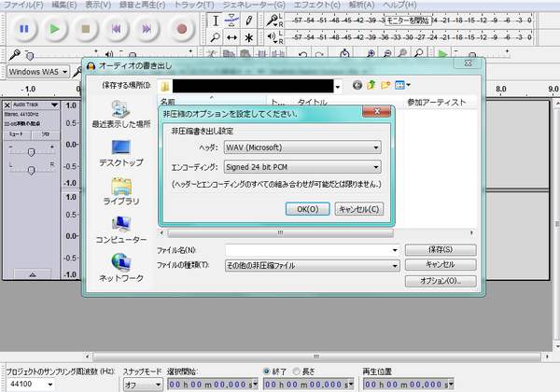The height and width of the screenshot is (392, 560).
Task: Toggle Mute (ミュート) on Audio Track
Action: click(x=17, y=134)
